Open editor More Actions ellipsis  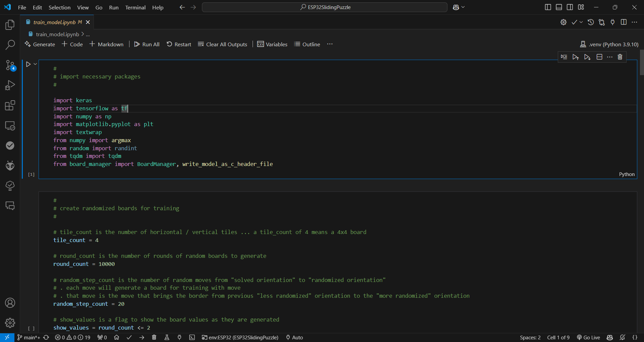tap(634, 22)
